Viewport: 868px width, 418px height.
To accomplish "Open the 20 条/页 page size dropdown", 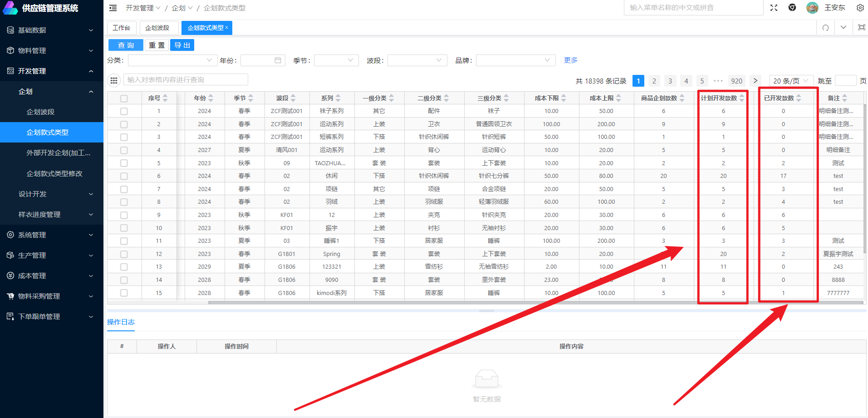I will pos(791,81).
